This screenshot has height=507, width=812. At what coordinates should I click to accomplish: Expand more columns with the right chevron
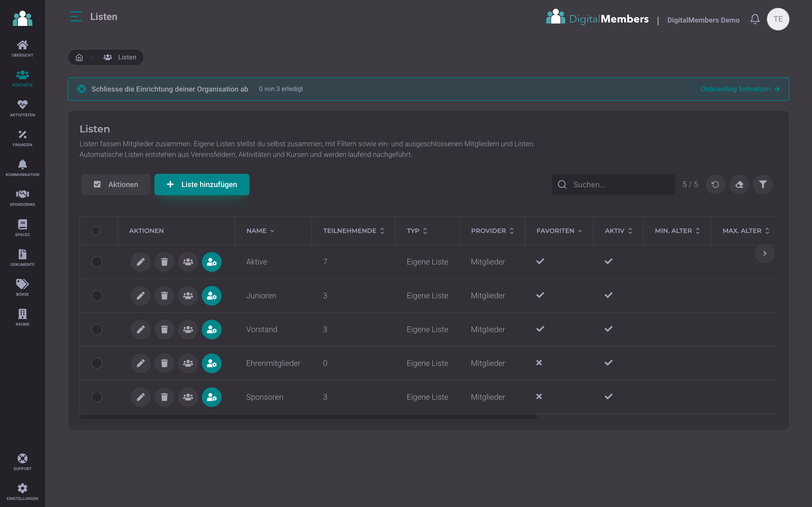(765, 253)
